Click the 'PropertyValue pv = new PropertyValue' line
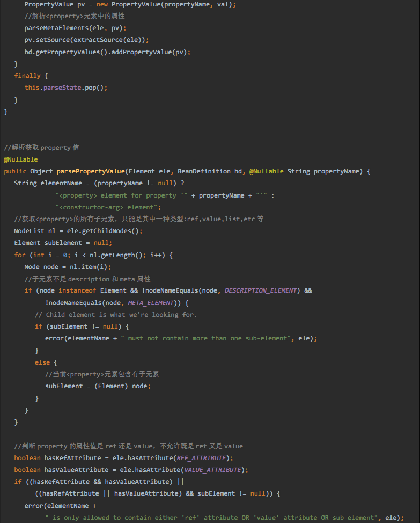420x523 pixels. [130, 5]
